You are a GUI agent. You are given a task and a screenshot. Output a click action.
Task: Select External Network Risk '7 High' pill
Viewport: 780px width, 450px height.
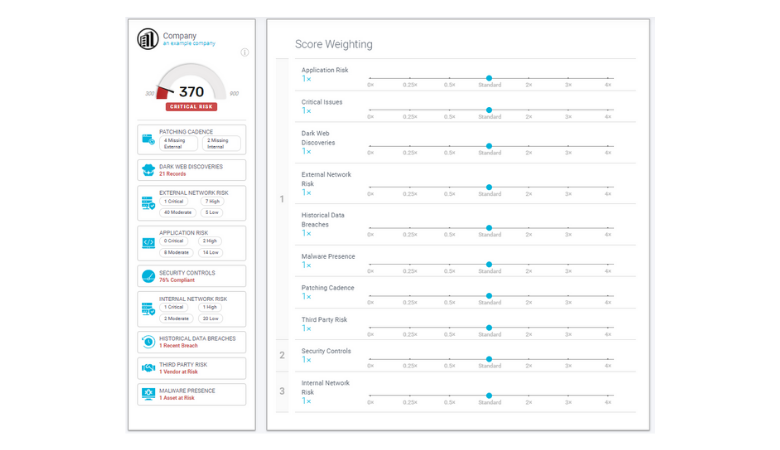pos(212,201)
